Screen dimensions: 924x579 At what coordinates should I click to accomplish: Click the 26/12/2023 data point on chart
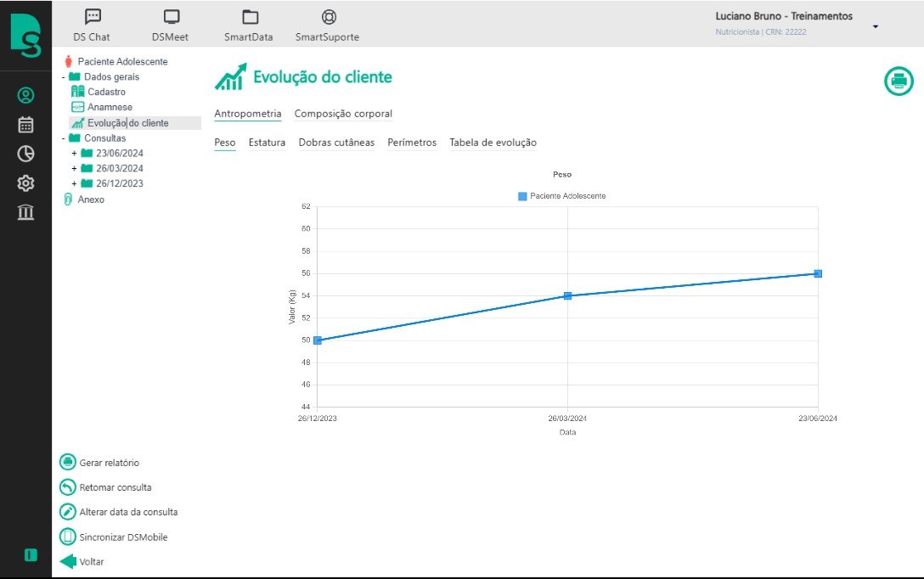click(x=317, y=340)
